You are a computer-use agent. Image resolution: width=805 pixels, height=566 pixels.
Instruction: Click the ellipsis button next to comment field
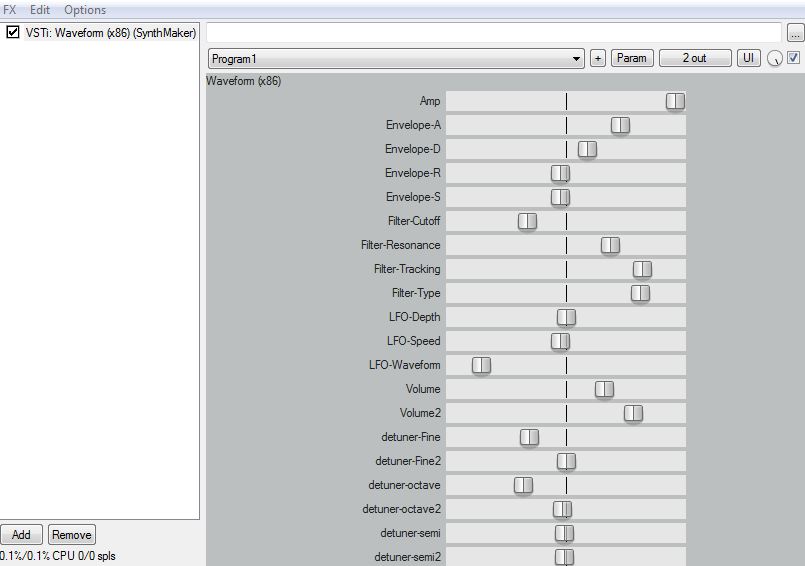(x=795, y=33)
